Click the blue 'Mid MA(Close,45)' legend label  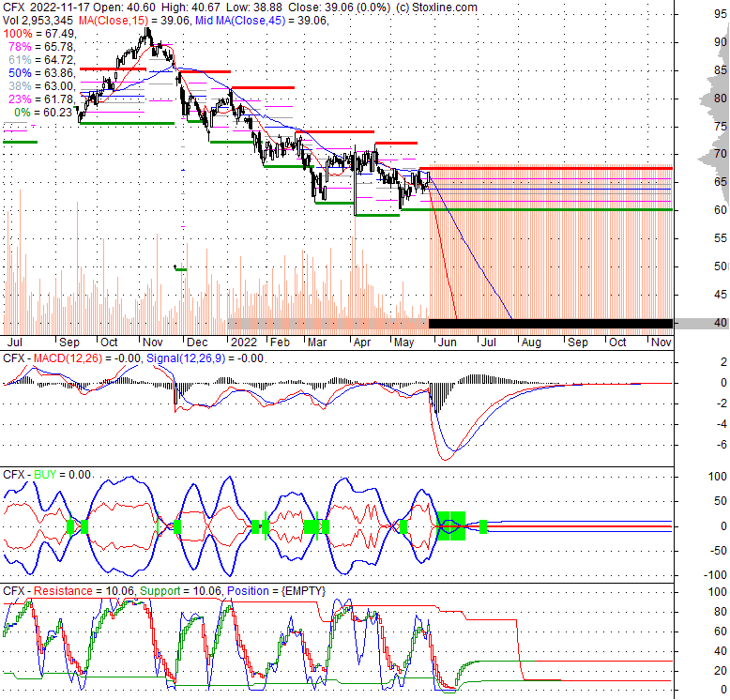(x=240, y=21)
